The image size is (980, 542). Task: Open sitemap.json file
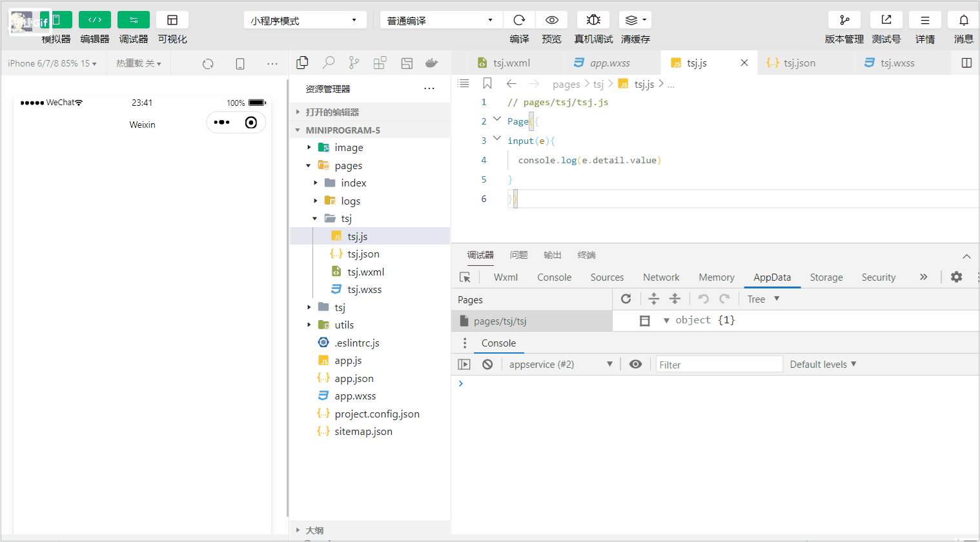pos(370,431)
